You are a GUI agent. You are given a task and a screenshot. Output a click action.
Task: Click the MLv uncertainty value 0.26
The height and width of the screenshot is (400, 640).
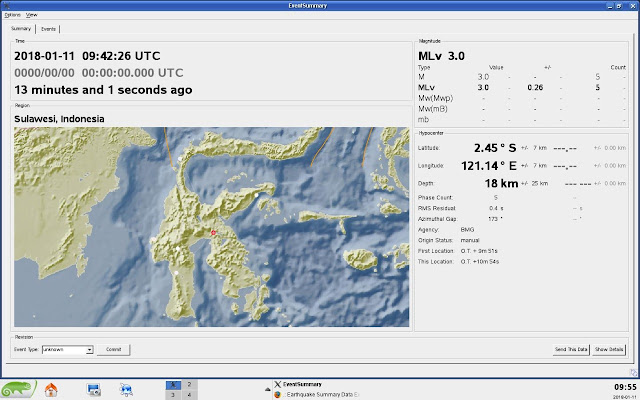tap(535, 87)
